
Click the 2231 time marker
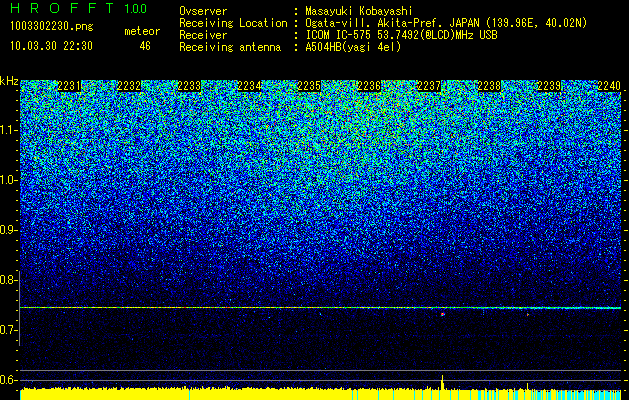coord(69,86)
